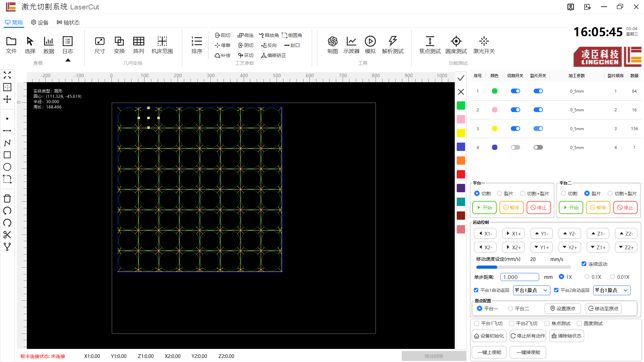Activate the 选择 pointer tool
644x362 pixels.
click(30, 45)
